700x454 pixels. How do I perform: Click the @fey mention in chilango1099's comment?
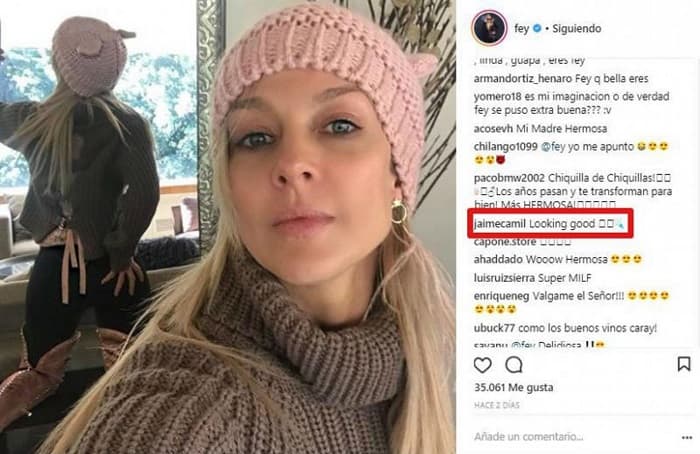tap(553, 146)
